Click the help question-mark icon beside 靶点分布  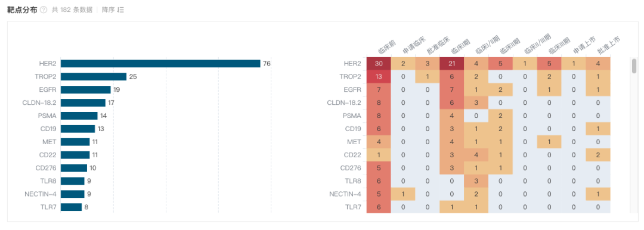[44, 10]
